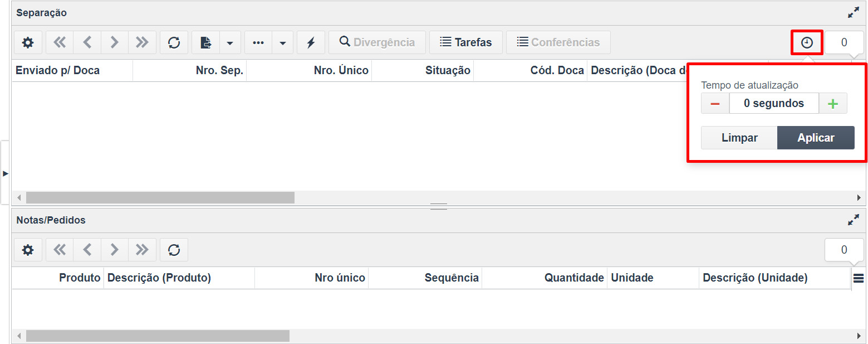Click the lightning bolt action icon

click(x=311, y=42)
